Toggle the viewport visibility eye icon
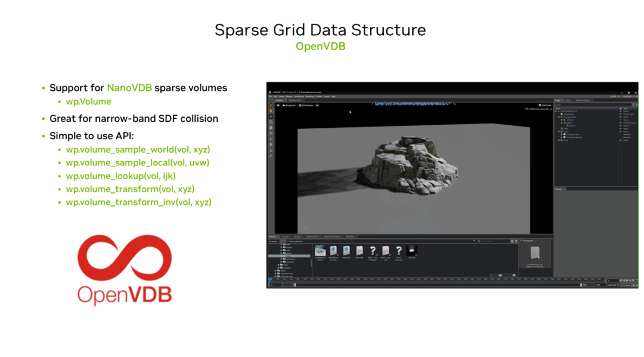This screenshot has width=644, height=357. (x=317, y=105)
